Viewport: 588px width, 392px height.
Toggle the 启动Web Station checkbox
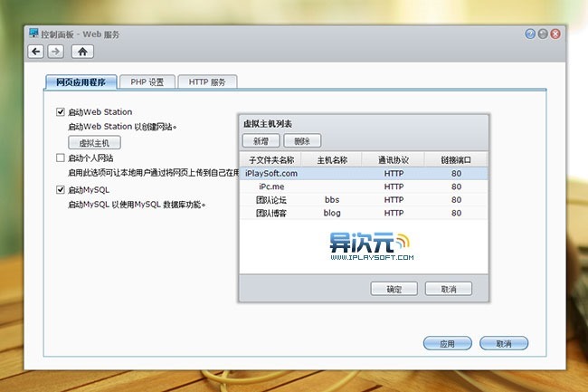(61, 111)
